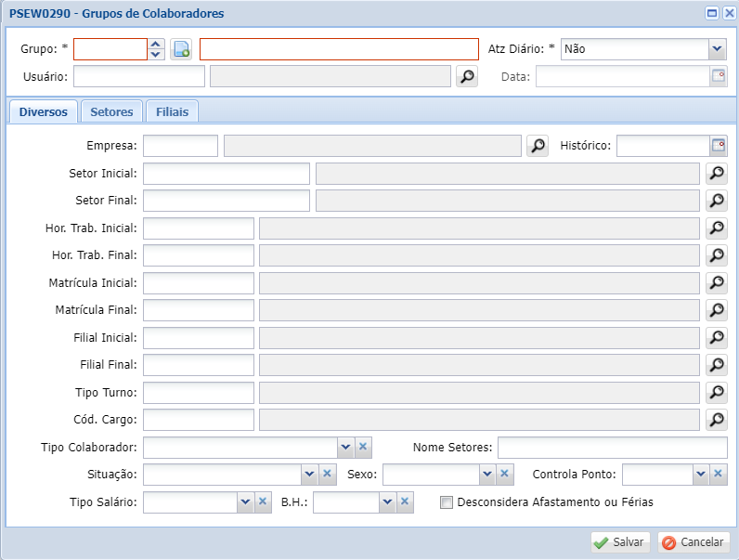Increment the Grupo spinner up arrow
739x560 pixels.
(156, 44)
